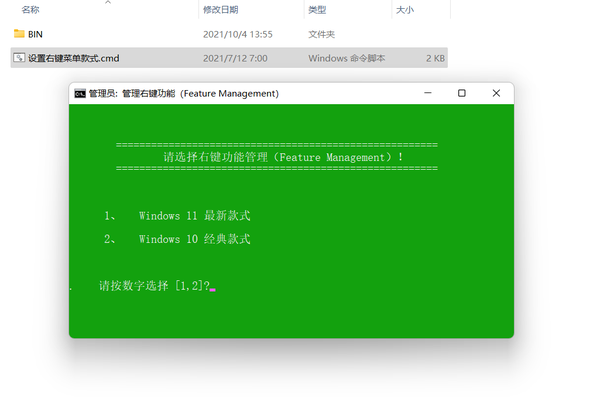Screen dimensions: 600x412
Task: Click the 2 KB size cell
Action: click(x=435, y=58)
